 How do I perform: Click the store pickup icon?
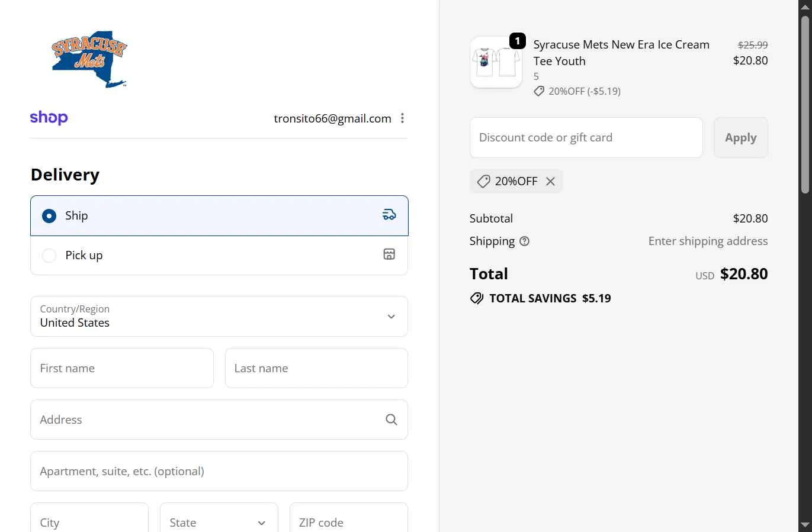tap(389, 254)
